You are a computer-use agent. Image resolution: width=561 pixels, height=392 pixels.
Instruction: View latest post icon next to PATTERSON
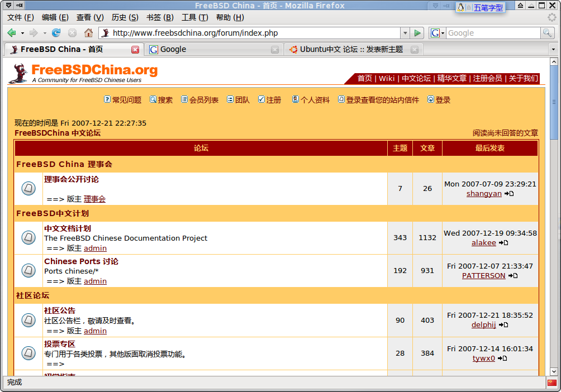[x=513, y=276]
